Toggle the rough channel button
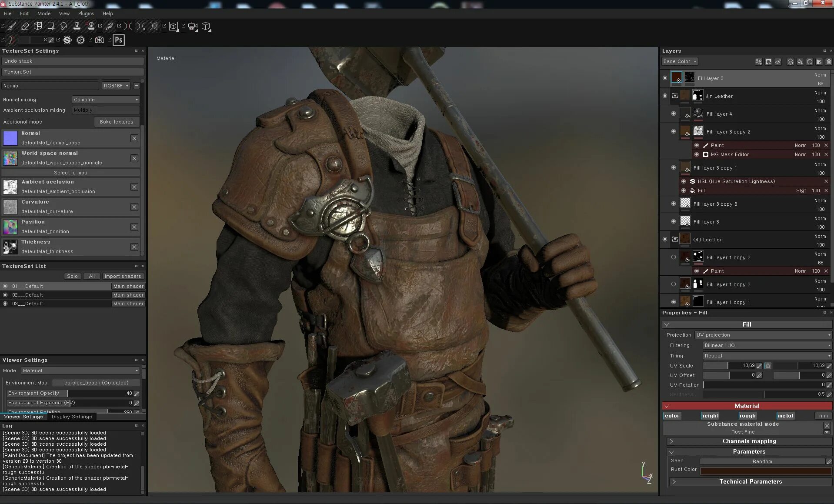The height and width of the screenshot is (504, 834). (x=747, y=416)
